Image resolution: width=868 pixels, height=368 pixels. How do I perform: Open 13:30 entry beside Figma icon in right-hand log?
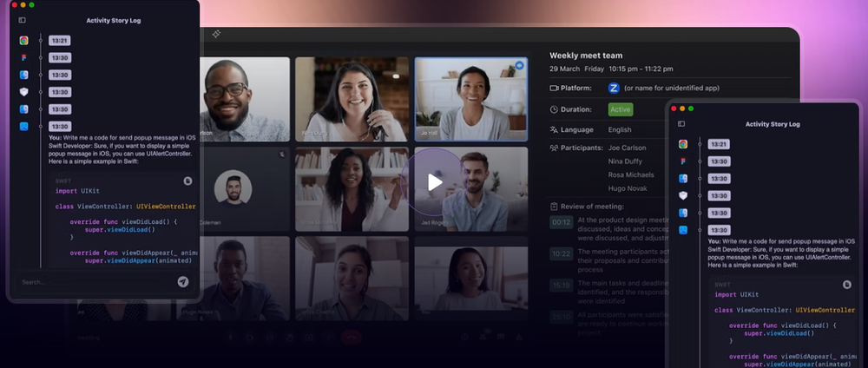pos(719,161)
